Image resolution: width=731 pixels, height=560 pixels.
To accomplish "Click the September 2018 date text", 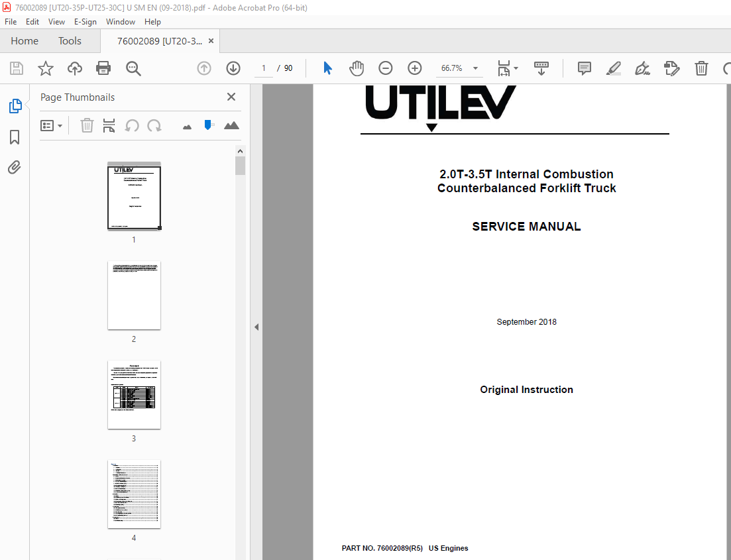I will click(x=526, y=321).
